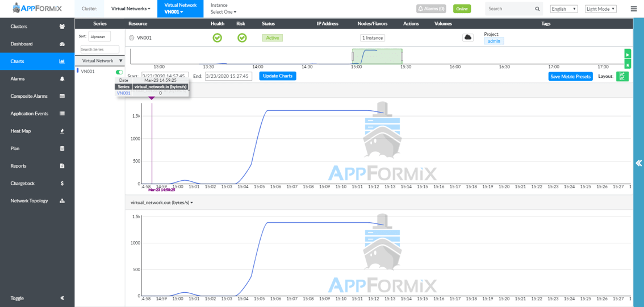Click the Plan database icon
644x307 pixels.
point(62,148)
